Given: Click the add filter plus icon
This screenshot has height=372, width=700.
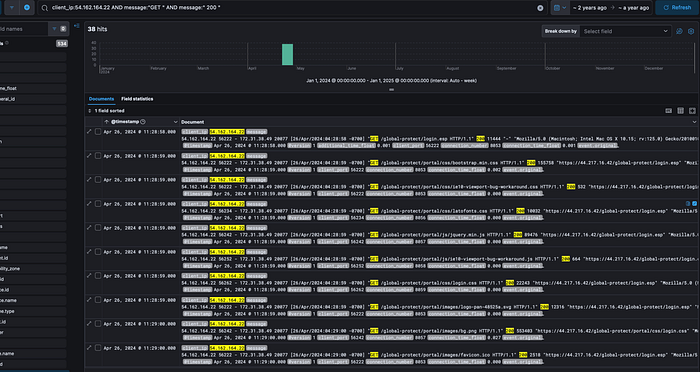Looking at the screenshot, I should (27, 8).
